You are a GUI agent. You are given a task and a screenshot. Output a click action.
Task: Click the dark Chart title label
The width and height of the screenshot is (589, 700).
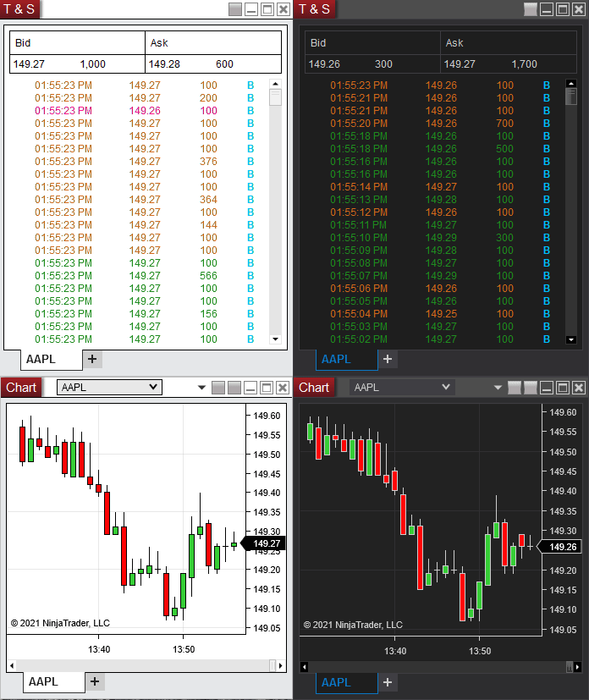pos(314,388)
